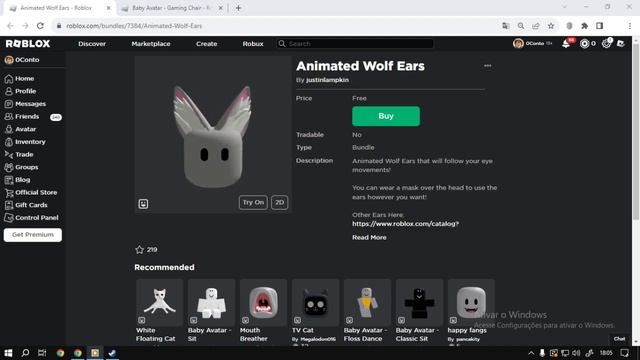The width and height of the screenshot is (640, 360).
Task: Click the address bar URL
Action: pos(134,26)
